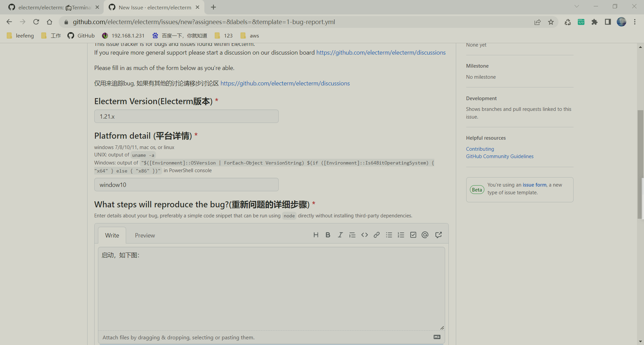
Task: Open the Chinese-line discussions link
Action: (285, 83)
